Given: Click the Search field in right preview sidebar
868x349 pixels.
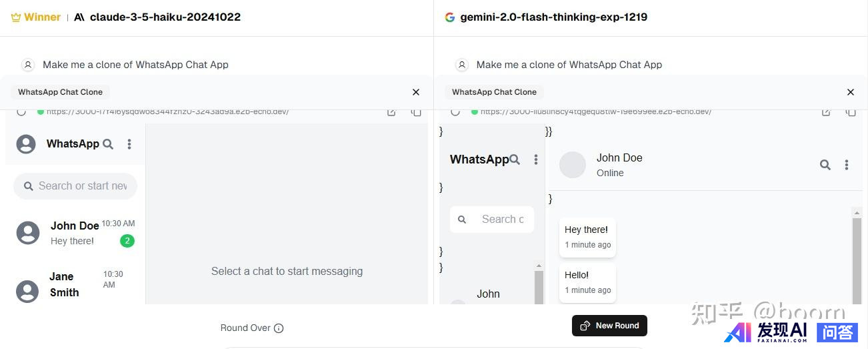Looking at the screenshot, I should (x=492, y=219).
